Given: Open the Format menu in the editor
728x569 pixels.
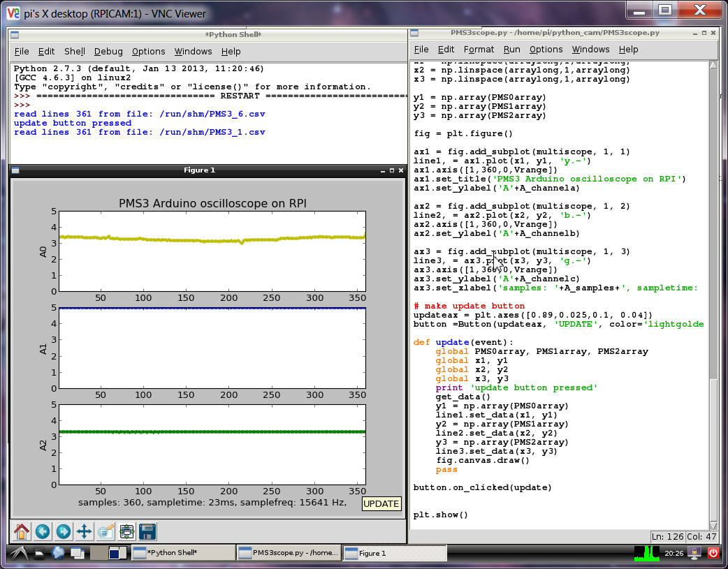Looking at the screenshot, I should click(x=479, y=50).
